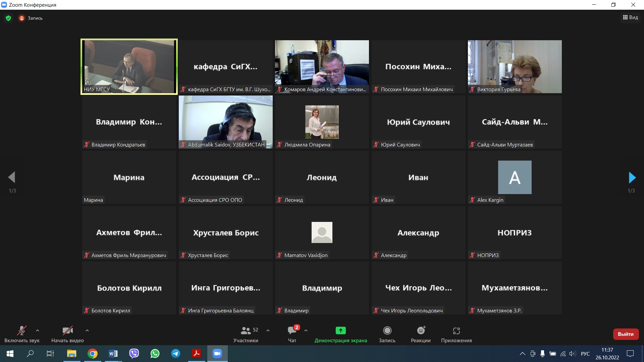
Task: Expand the chevron next to Chat
Action: coord(306,330)
